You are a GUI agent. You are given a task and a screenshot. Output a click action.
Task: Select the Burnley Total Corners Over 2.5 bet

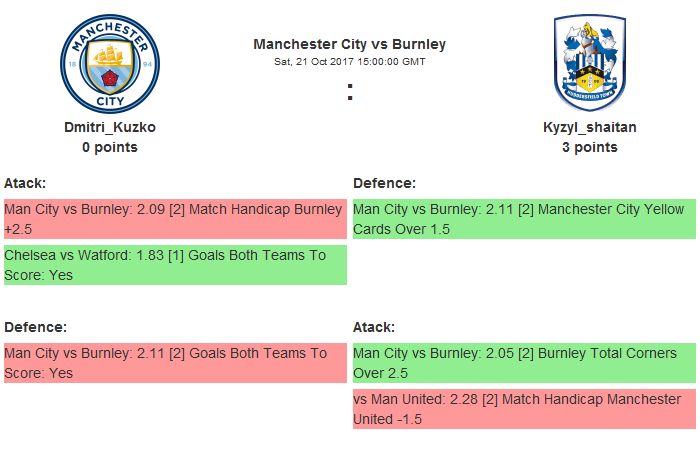[524, 363]
